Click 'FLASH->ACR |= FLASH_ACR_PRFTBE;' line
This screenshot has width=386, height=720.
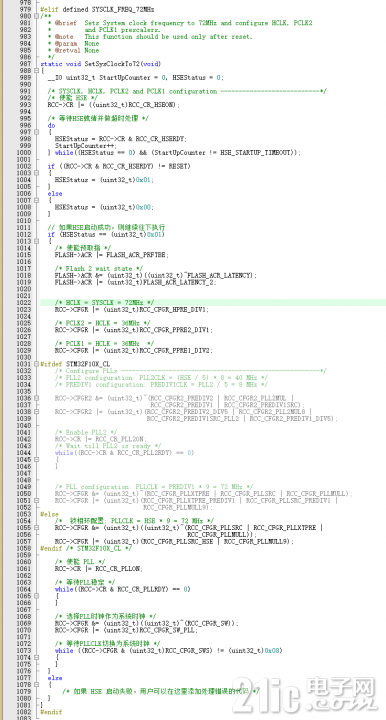click(112, 255)
